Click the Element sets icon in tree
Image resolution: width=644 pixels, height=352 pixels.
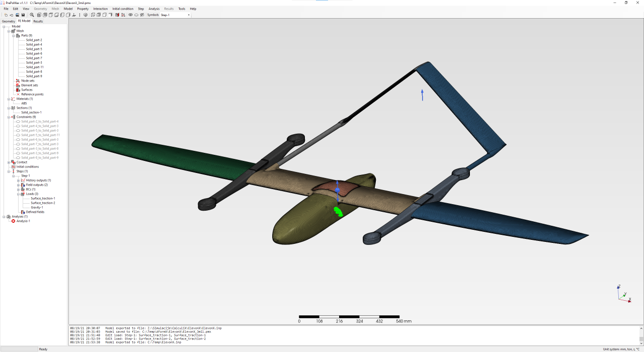[18, 85]
